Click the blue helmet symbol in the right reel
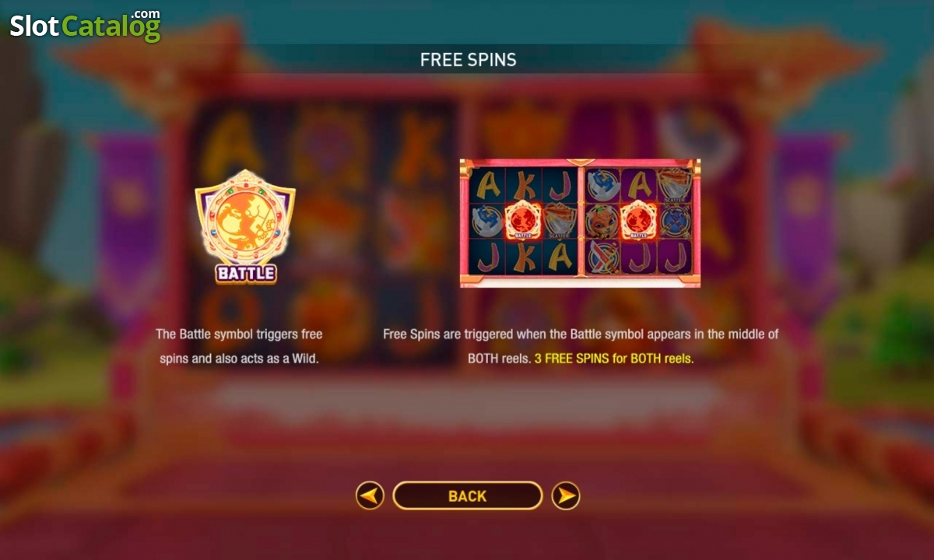This screenshot has width=934, height=560. click(x=602, y=185)
